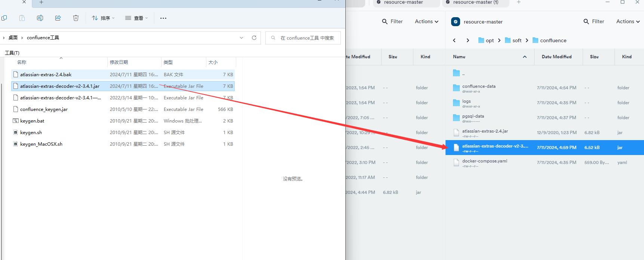Click the Delete trash icon in Explorer
644x260 pixels.
tap(76, 18)
